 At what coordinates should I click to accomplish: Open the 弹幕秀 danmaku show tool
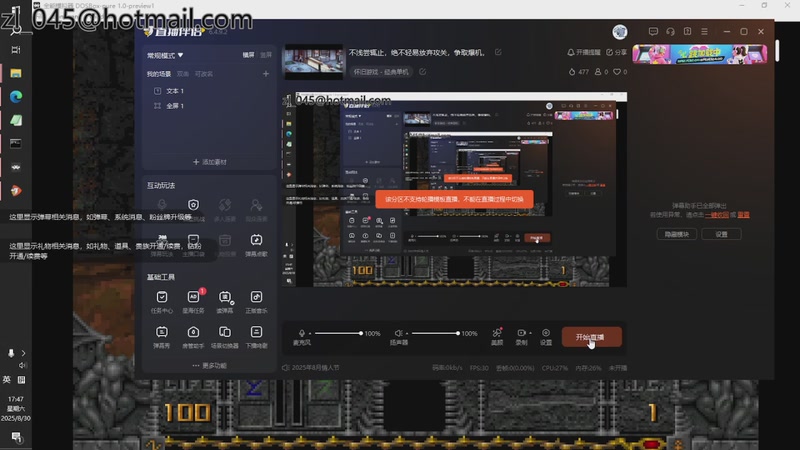[162, 337]
